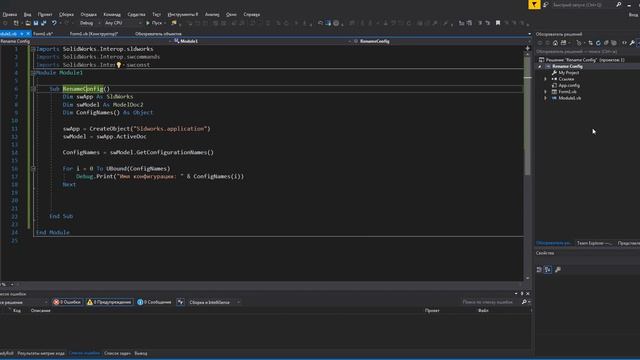
Task: Click the Файл column header in error list
Action: pos(483,311)
